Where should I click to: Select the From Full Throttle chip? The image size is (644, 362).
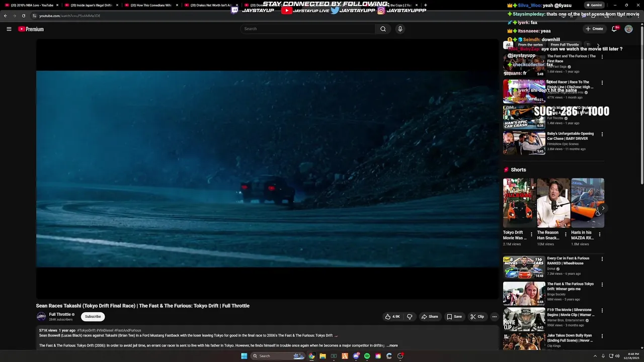pos(565,45)
